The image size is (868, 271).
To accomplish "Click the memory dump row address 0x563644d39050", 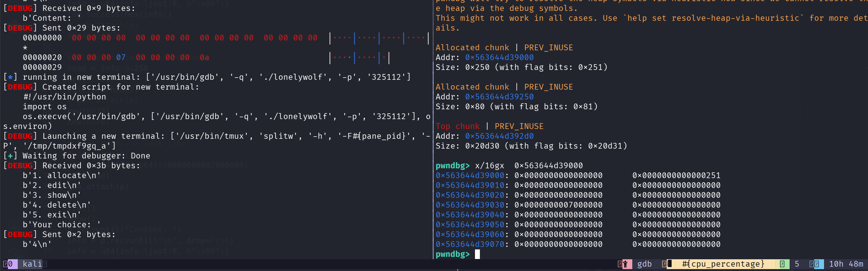I will [x=470, y=225].
